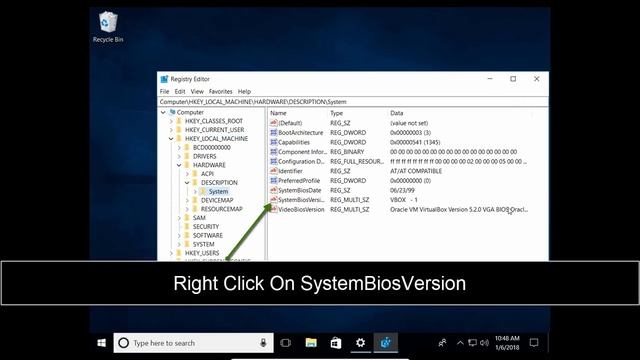Image resolution: width=640 pixels, height=360 pixels.
Task: Expand the DEVICEMAP key
Action: click(x=187, y=200)
